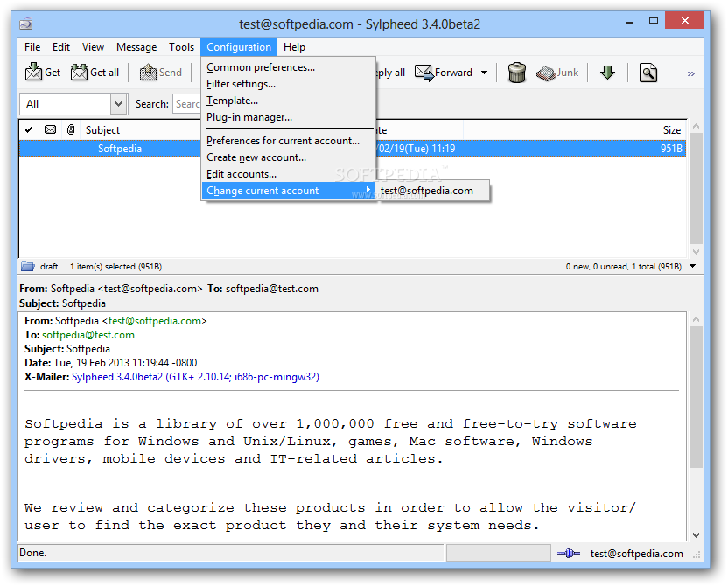
Task: Open the Message menu
Action: (136, 47)
